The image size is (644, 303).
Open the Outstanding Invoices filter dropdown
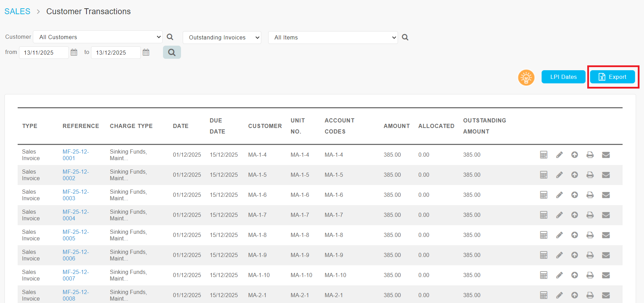pyautogui.click(x=222, y=37)
